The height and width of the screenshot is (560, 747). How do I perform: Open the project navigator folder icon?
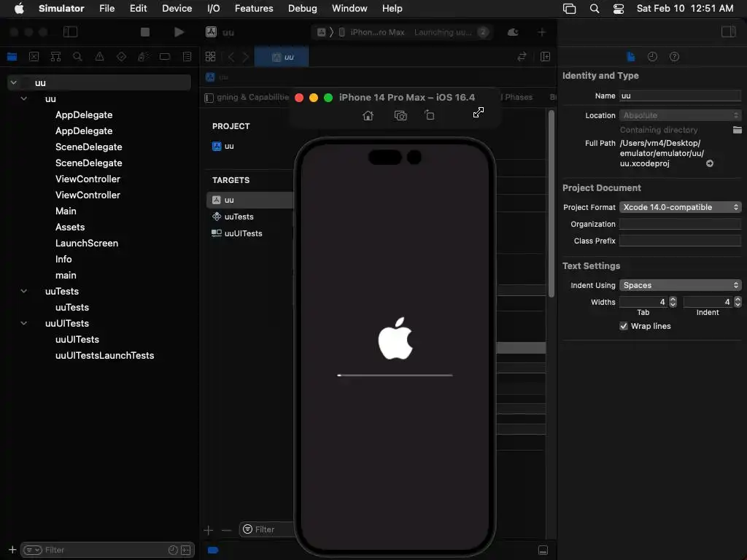pos(12,57)
